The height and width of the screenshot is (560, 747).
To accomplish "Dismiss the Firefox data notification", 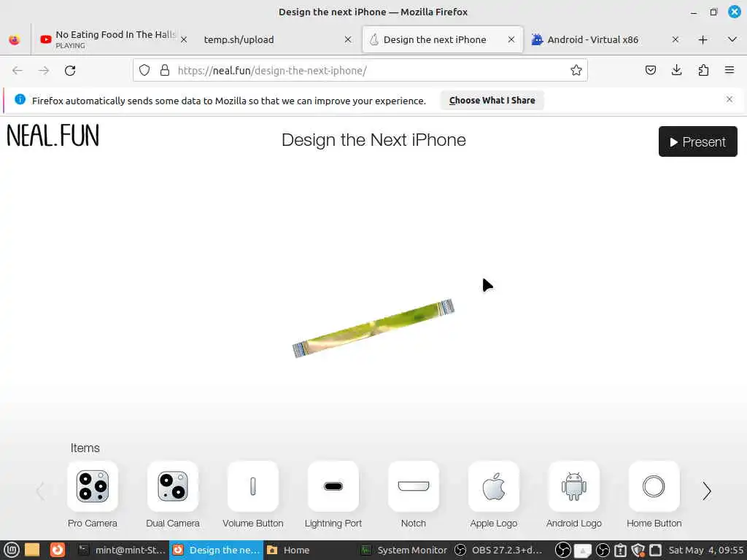I will pyautogui.click(x=729, y=99).
